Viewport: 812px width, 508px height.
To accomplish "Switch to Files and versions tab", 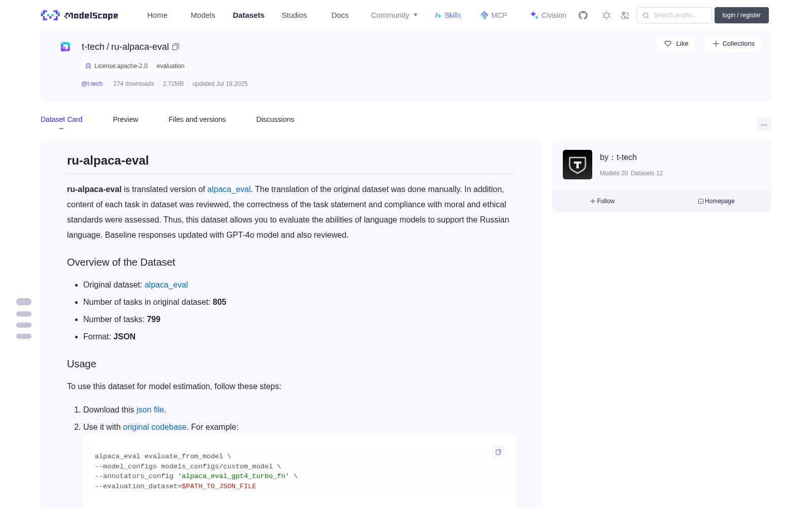I will click(x=197, y=119).
